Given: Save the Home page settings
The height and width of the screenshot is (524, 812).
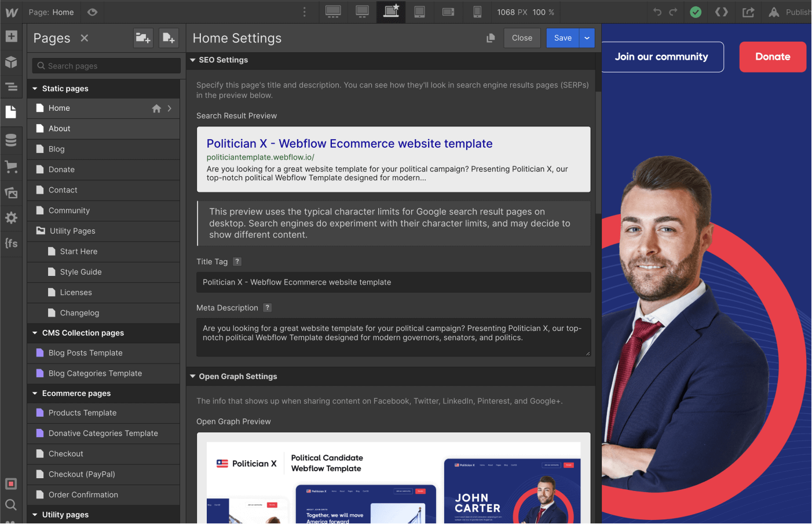Looking at the screenshot, I should coord(562,38).
